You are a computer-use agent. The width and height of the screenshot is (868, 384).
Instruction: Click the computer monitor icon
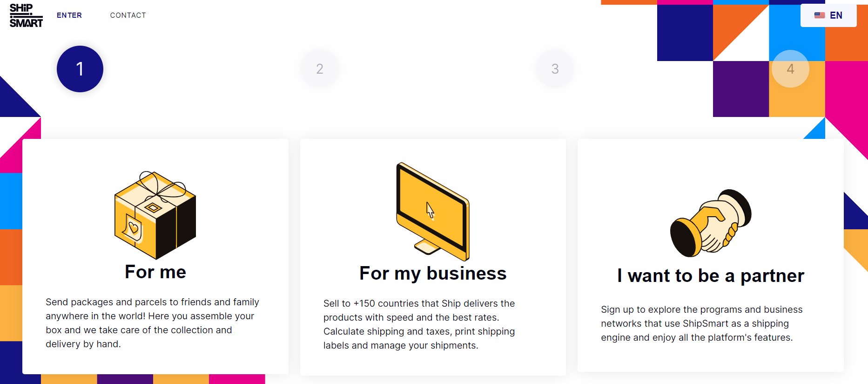pos(433,212)
